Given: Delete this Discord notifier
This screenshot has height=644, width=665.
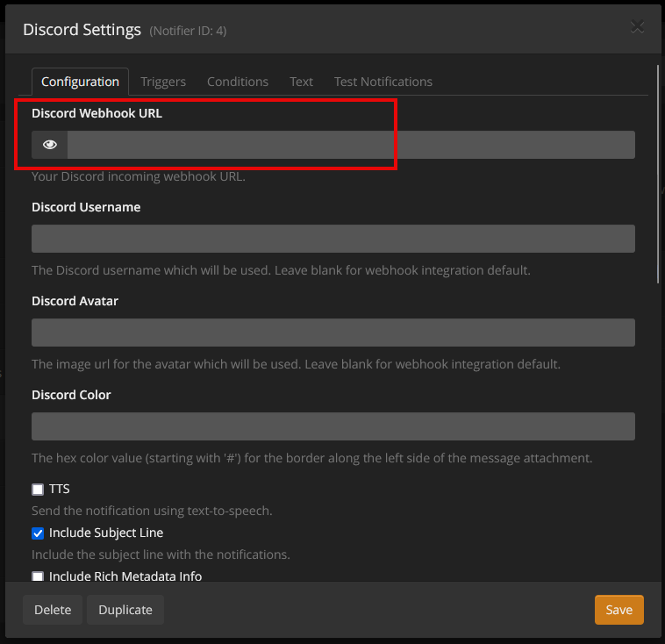Looking at the screenshot, I should 53,610.
